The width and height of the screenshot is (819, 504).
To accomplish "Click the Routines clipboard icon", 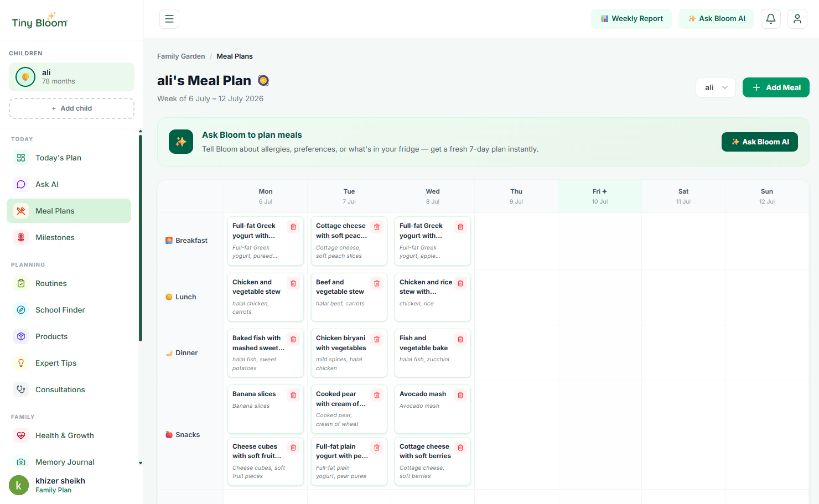I will (21, 283).
